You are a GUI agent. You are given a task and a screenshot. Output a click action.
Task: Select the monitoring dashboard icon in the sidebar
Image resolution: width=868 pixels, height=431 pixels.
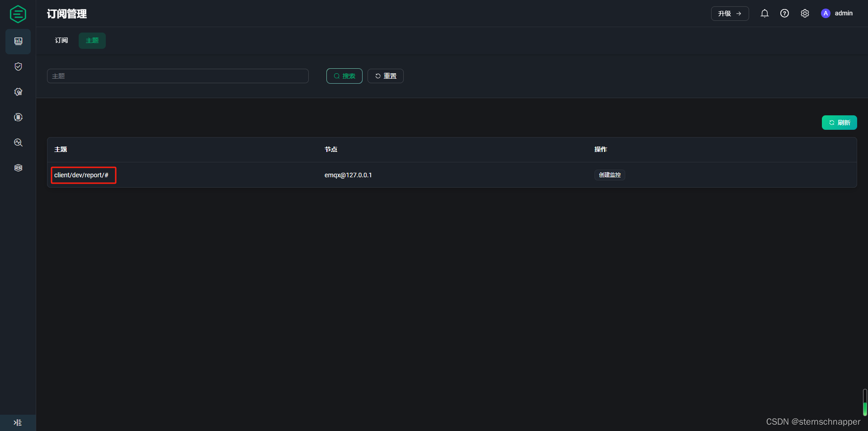(x=18, y=42)
